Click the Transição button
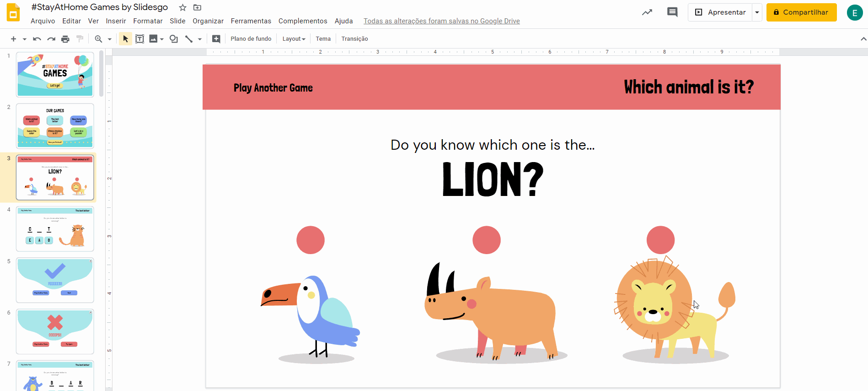The width and height of the screenshot is (868, 391). tap(354, 39)
